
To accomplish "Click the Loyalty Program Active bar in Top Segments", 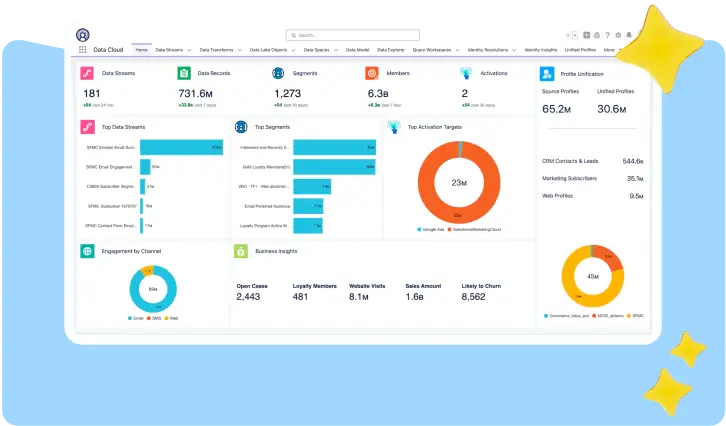I will [308, 226].
